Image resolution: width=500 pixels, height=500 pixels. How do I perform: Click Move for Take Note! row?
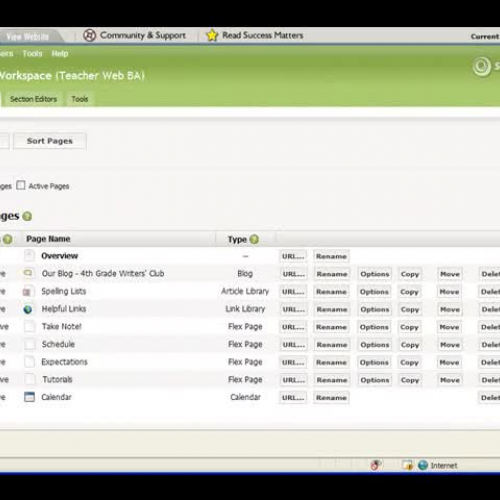tap(449, 327)
